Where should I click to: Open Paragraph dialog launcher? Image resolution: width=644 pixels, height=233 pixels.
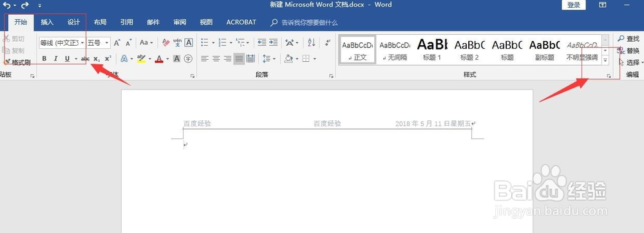(332, 76)
